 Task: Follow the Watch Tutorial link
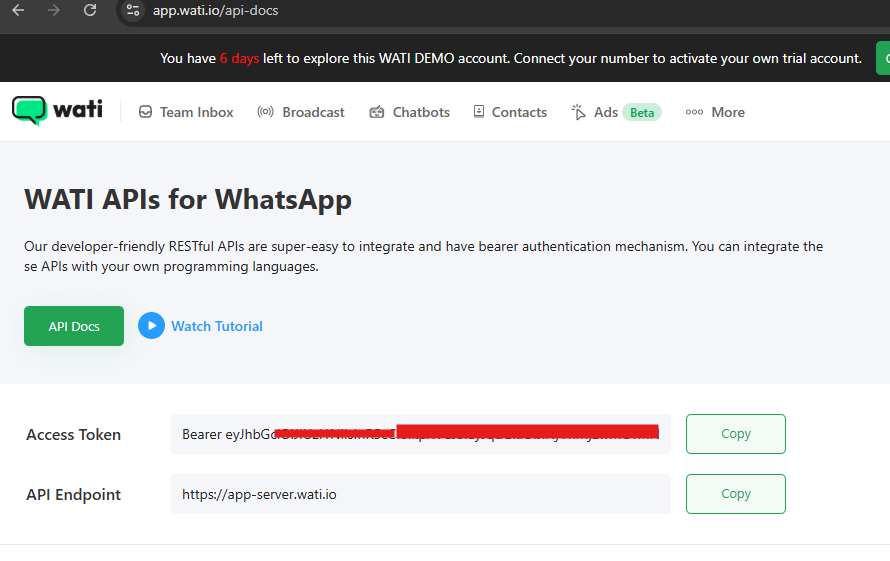[x=217, y=326]
